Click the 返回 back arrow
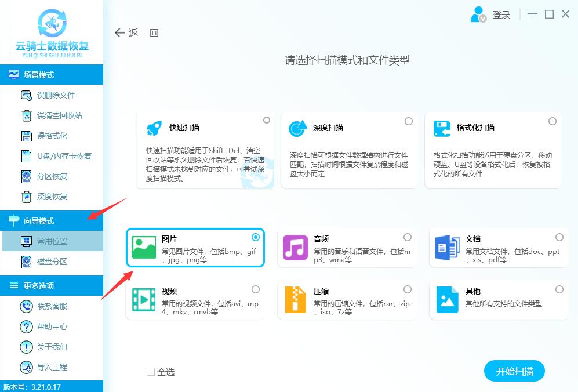The image size is (578, 392). [119, 33]
